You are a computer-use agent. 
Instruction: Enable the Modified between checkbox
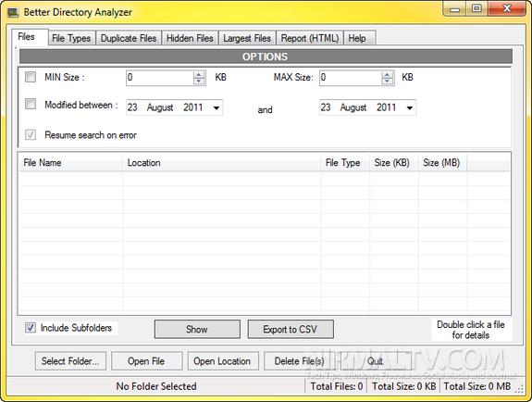click(31, 104)
